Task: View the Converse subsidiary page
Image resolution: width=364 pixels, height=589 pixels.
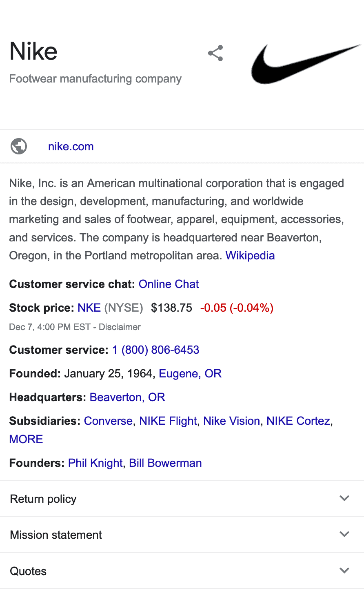Action: coord(108,421)
